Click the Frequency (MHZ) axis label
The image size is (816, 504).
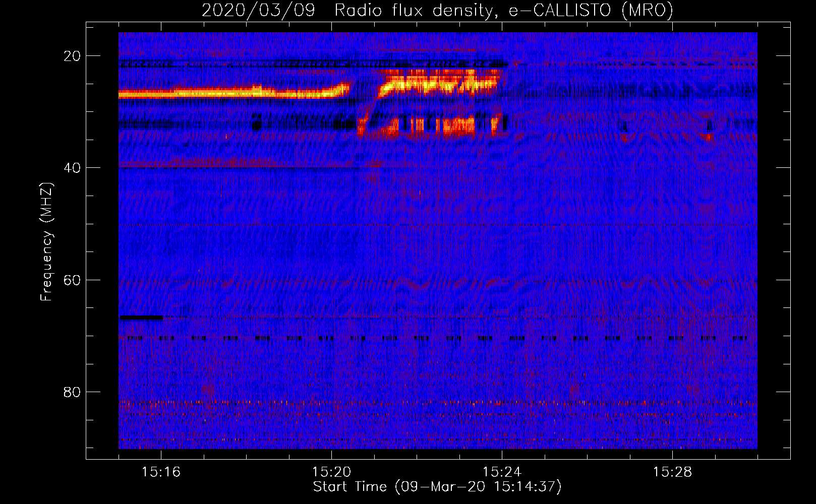(46, 242)
